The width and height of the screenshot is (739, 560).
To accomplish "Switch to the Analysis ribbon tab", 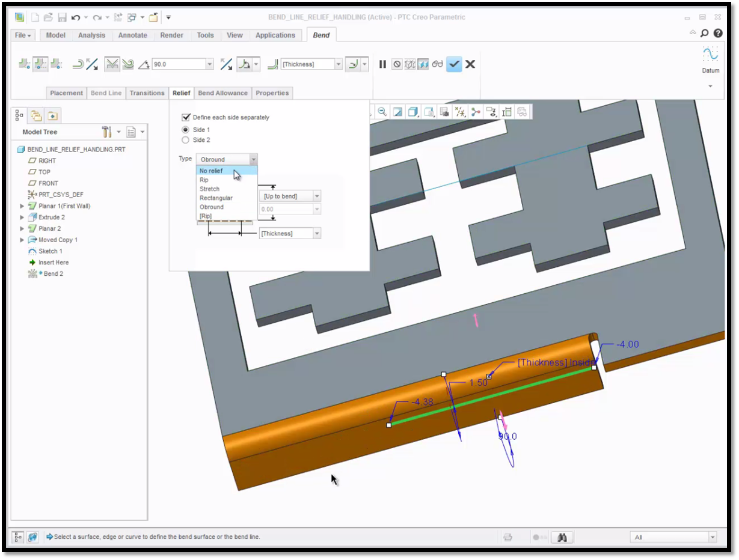I will 91,35.
